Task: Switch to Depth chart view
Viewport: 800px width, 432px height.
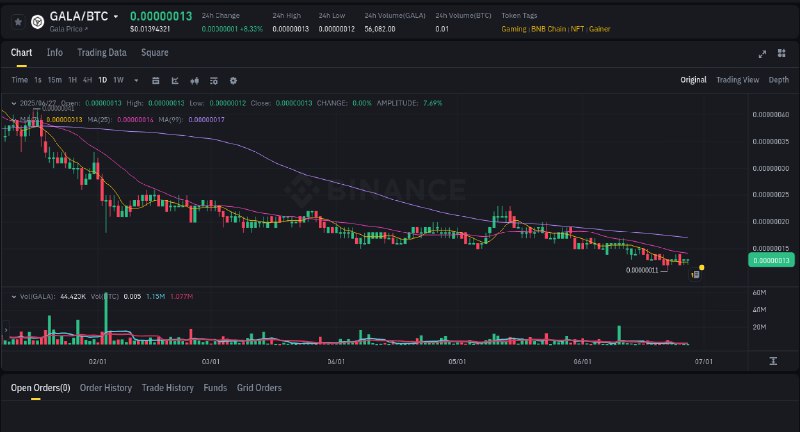Action: pos(779,80)
